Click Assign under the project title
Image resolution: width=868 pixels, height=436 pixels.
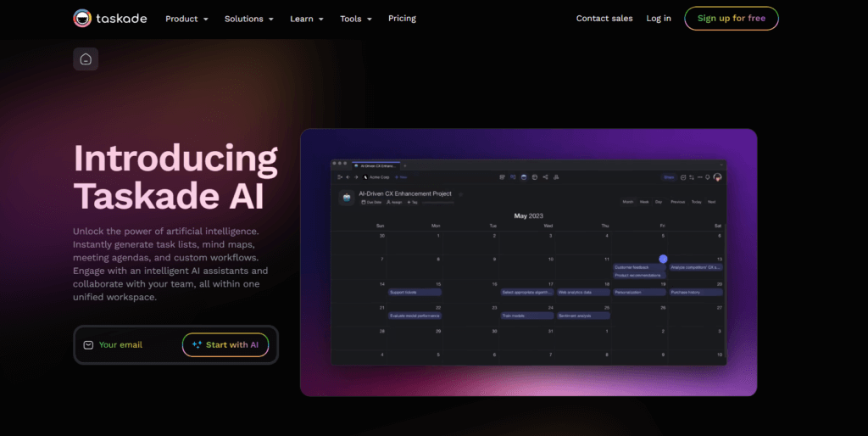394,202
